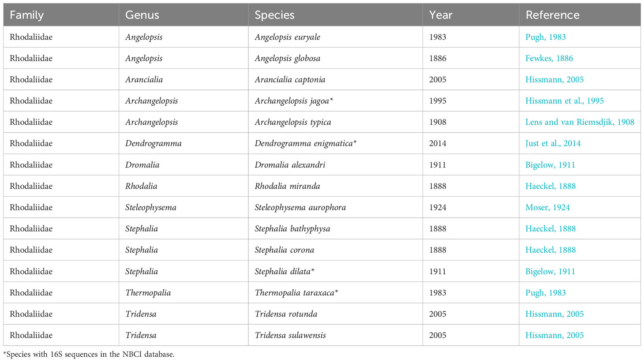This screenshot has height=362, width=644.
Task: Click Pugh, 1983 link for Thermopalia taraxaca
Action: point(545,293)
